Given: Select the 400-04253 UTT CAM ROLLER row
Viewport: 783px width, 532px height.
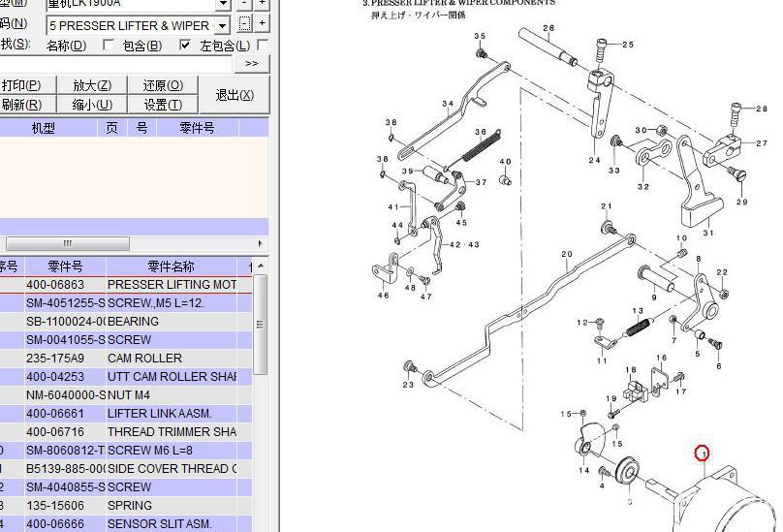Looking at the screenshot, I should (x=126, y=377).
